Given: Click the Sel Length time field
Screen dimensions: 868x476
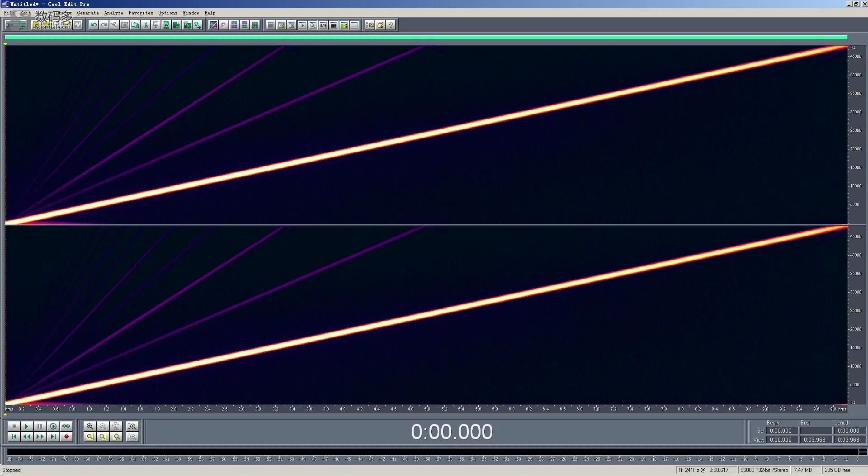Looking at the screenshot, I should [x=849, y=430].
